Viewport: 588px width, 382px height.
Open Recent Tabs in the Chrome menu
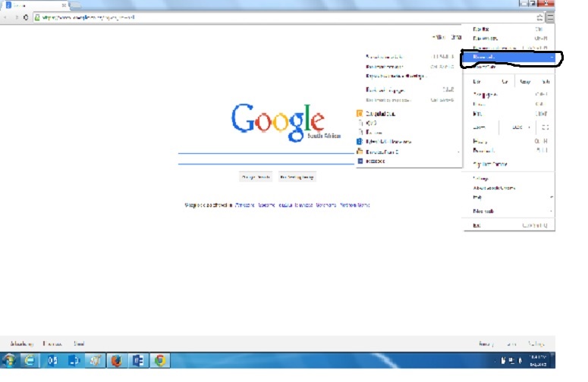(x=509, y=67)
